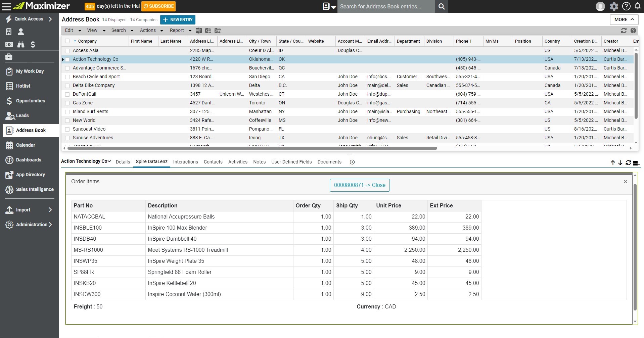Viewport: 644px width, 338px height.
Task: Click the down arrow in details pane
Action: pyautogui.click(x=620, y=163)
